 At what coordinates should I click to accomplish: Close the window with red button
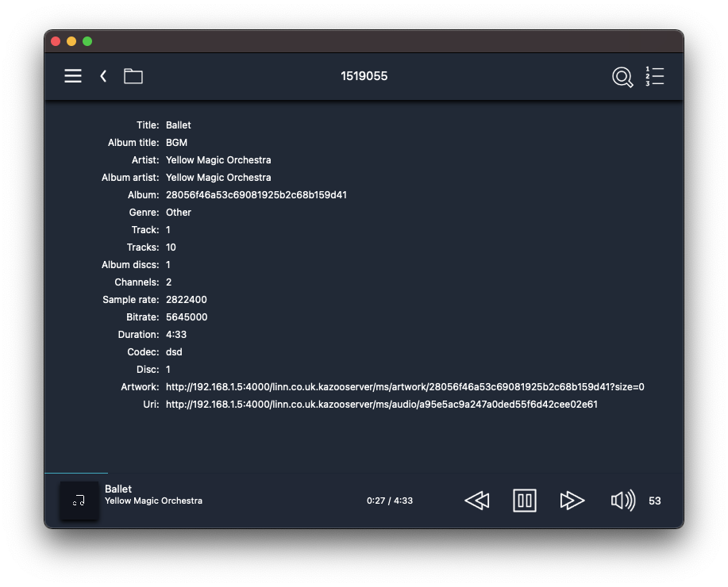point(56,41)
